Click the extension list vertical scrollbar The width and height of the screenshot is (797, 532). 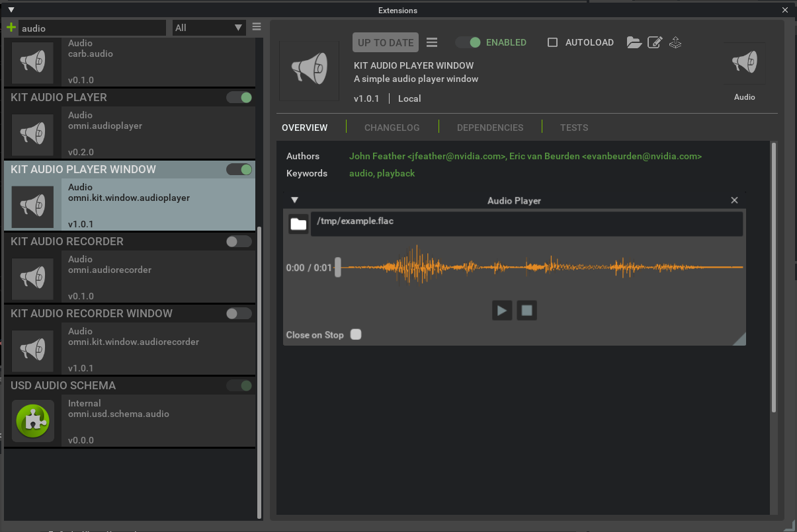(259, 371)
